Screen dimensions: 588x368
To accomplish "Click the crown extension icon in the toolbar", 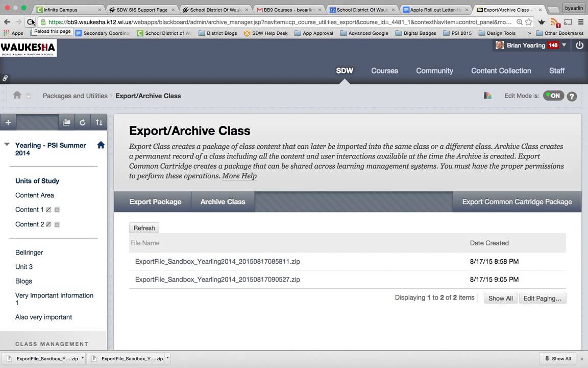I will click(542, 22).
